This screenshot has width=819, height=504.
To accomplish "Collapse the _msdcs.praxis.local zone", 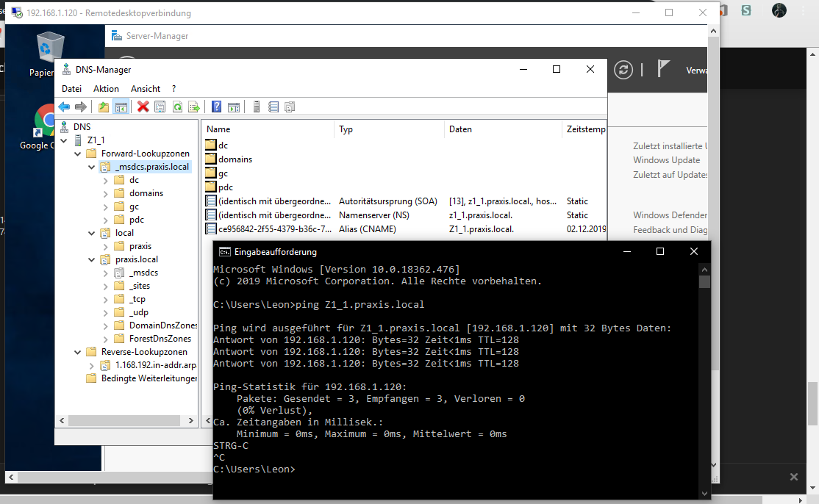I will tap(91, 167).
